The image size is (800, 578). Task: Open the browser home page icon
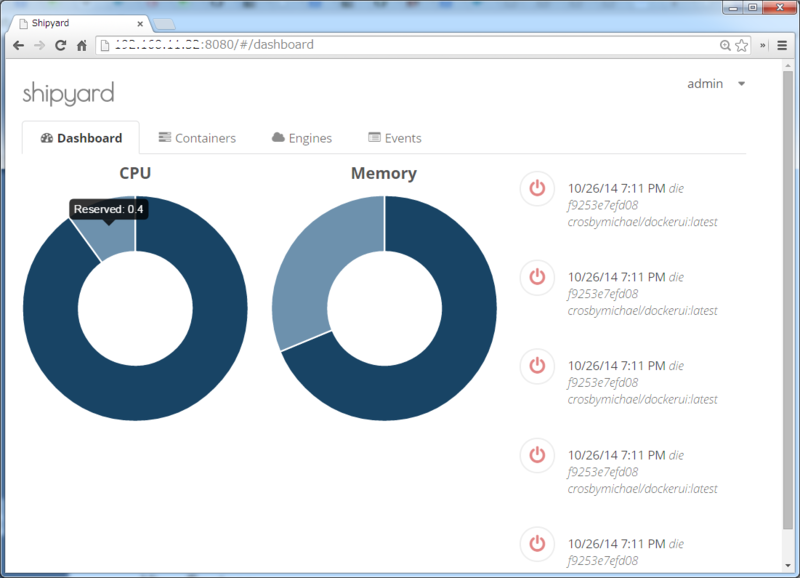click(82, 45)
